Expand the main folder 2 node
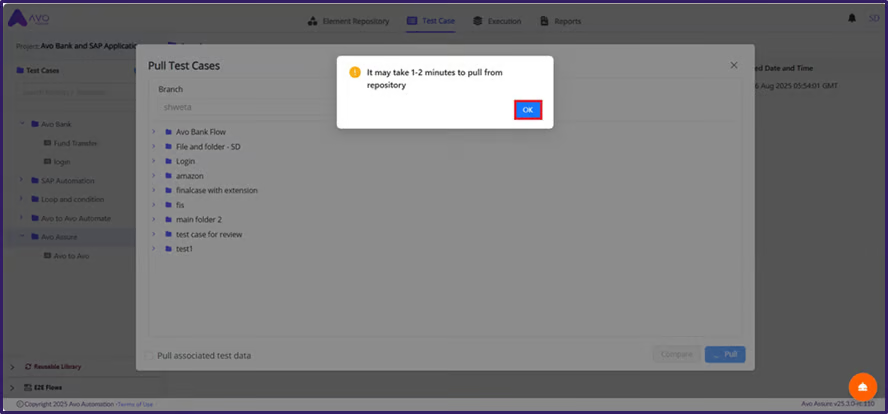The width and height of the screenshot is (888, 414). point(153,220)
